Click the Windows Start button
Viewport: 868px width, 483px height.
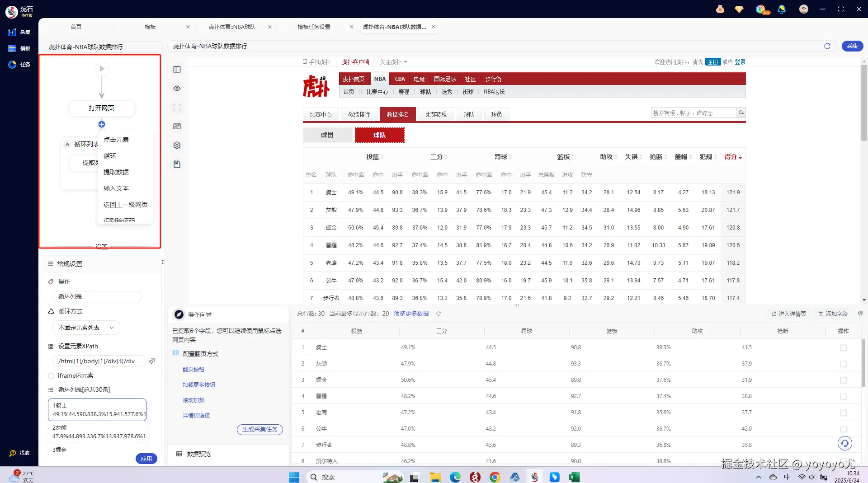pyautogui.click(x=294, y=477)
